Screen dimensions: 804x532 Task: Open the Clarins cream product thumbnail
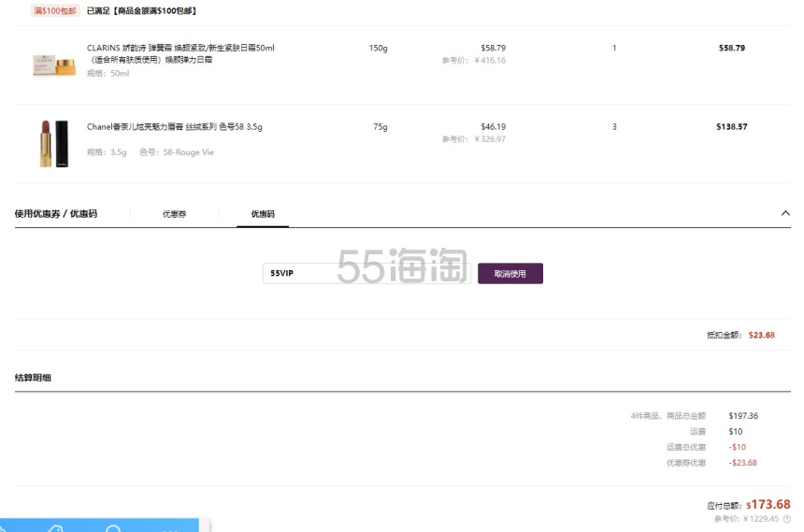point(54,65)
